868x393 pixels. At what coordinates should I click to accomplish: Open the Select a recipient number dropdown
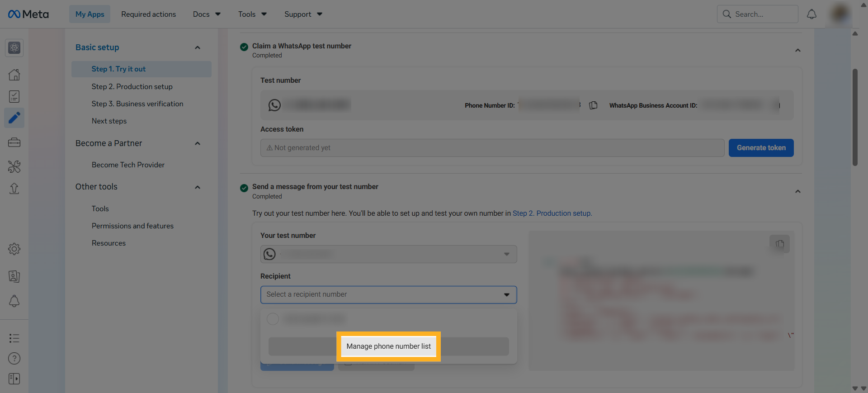388,294
